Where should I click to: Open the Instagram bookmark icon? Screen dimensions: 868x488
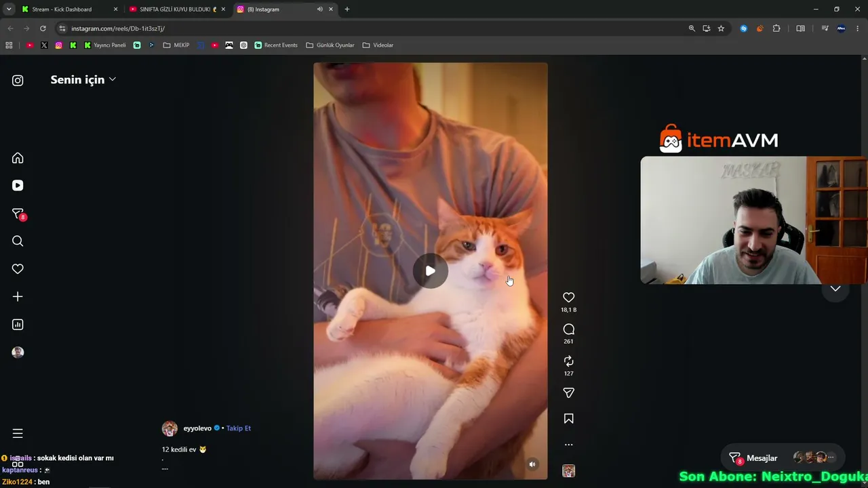coord(59,45)
